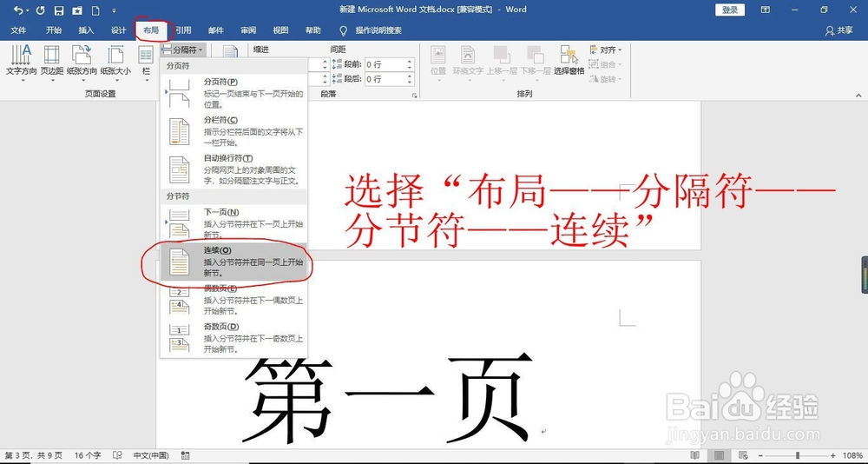This screenshot has width=868, height=464.
Task: Select 自动换行符(T) text wrapping break
Action: [x=233, y=169]
